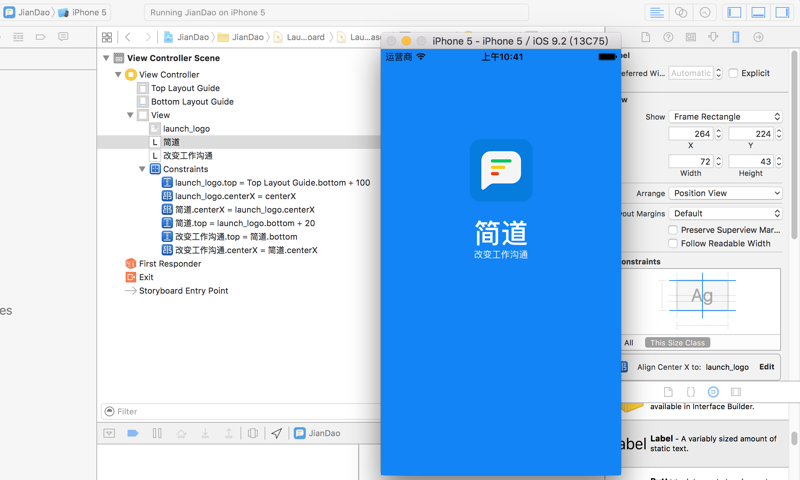This screenshot has height=480, width=800.
Task: Step into in debugger
Action: pyautogui.click(x=205, y=433)
